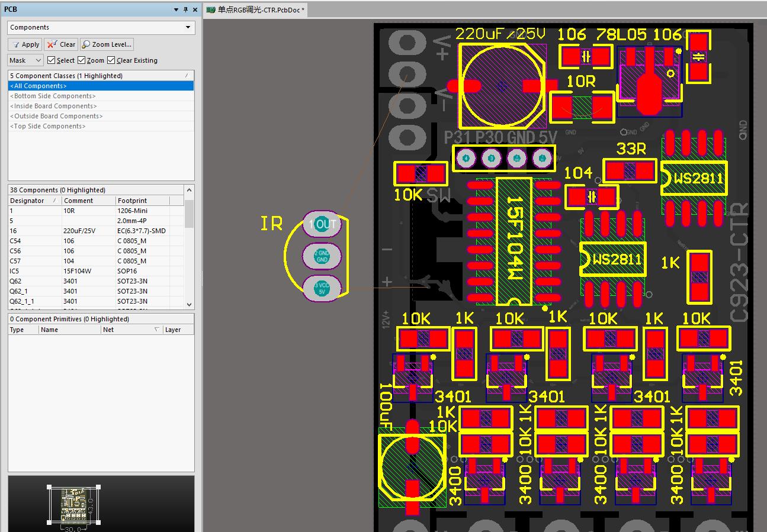Select the 104 capacitor footprint on board
Screen dimensions: 767x532
pyautogui.click(x=592, y=197)
